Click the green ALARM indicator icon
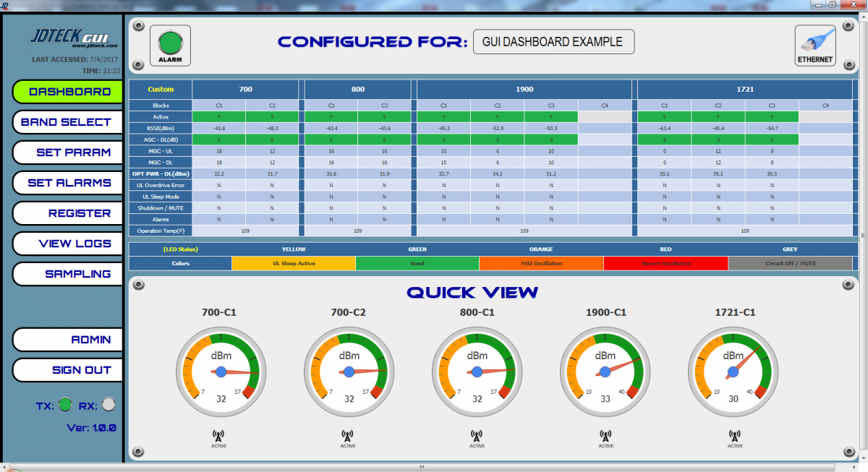This screenshot has height=472, width=868. pyautogui.click(x=170, y=40)
